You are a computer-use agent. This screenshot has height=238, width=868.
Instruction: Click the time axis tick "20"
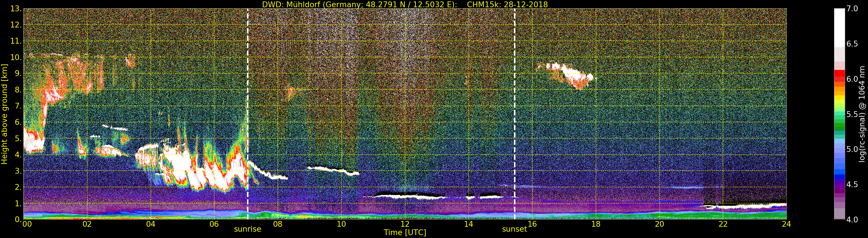click(x=659, y=224)
